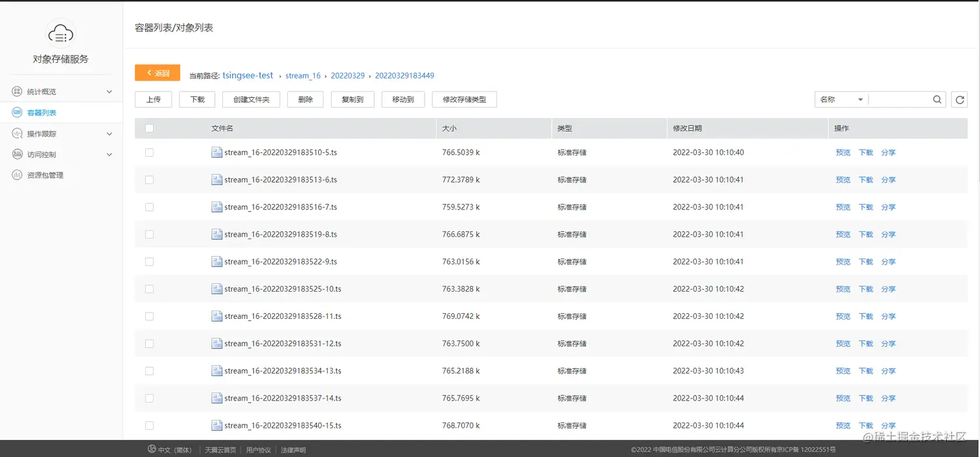Open 法律声明 footer link
This screenshot has height=457, width=980.
[293, 450]
